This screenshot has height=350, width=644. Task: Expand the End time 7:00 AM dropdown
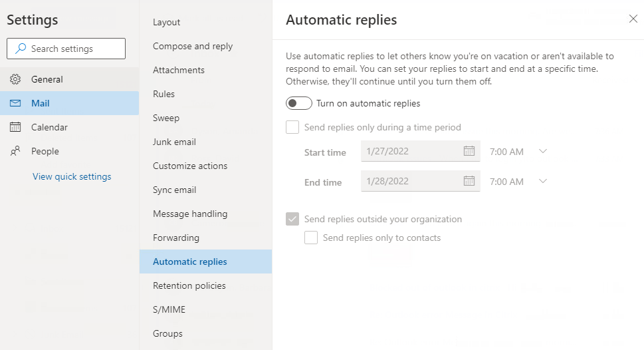(x=542, y=182)
